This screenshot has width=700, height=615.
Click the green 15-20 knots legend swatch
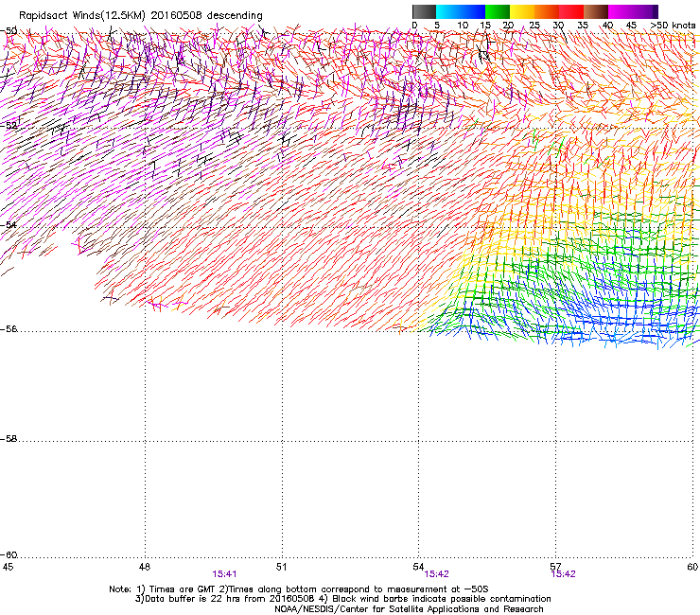[498, 11]
